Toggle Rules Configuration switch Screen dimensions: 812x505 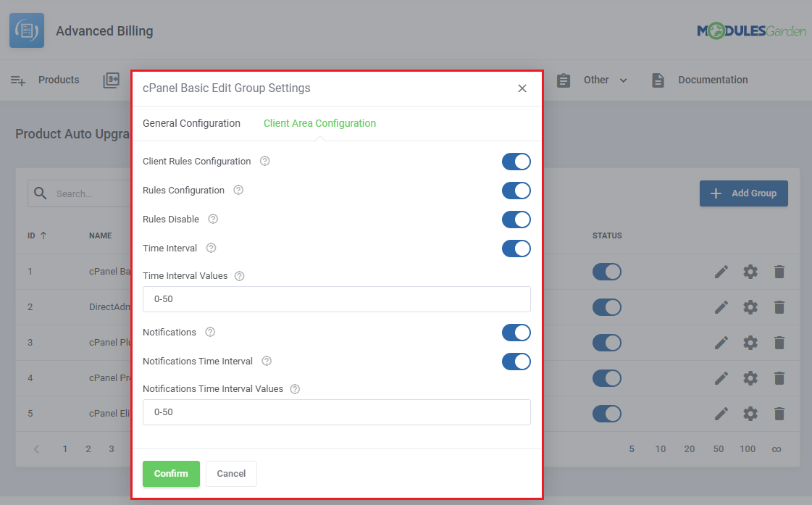pyautogui.click(x=516, y=191)
